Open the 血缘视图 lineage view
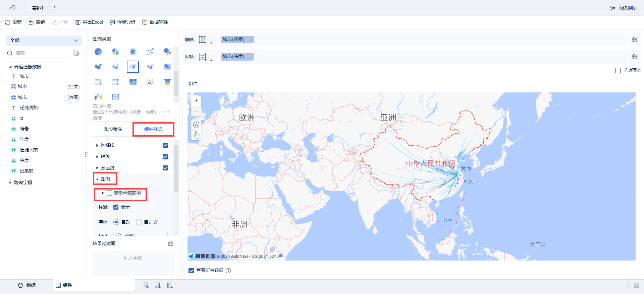Image resolution: width=644 pixels, height=294 pixels. (x=623, y=8)
